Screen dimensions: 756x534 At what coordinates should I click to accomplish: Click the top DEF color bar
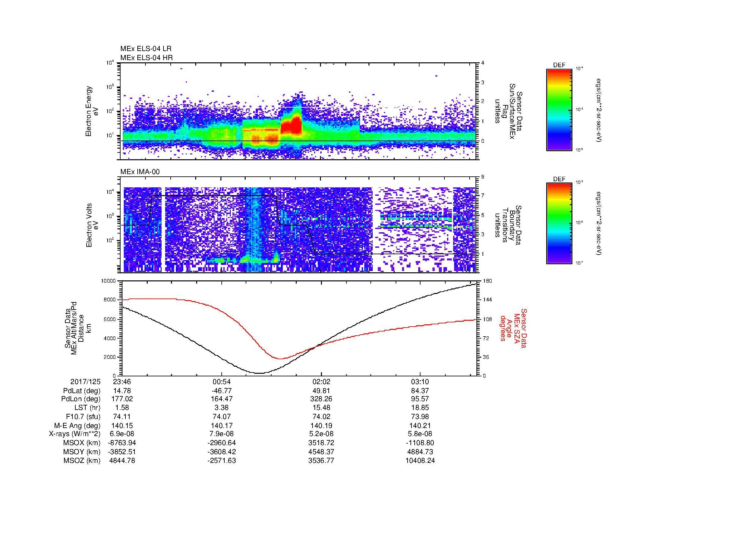(559, 110)
